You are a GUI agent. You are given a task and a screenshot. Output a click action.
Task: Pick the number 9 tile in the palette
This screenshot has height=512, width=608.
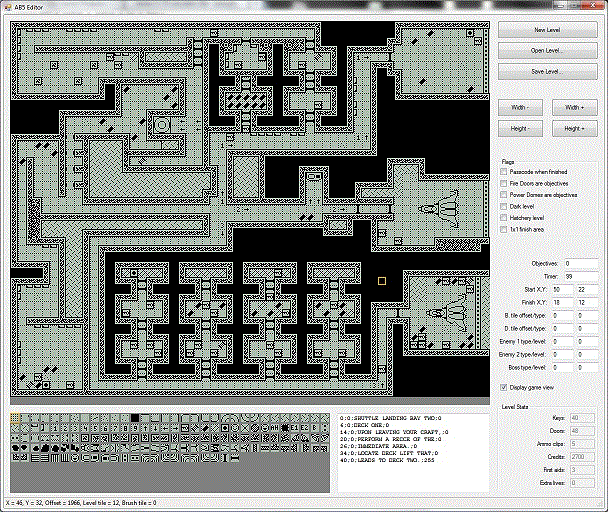[135, 428]
